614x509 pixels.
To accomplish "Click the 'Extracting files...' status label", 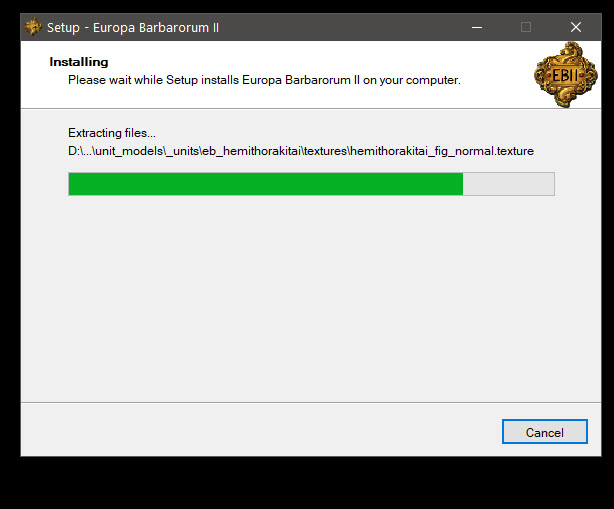I will [x=112, y=133].
